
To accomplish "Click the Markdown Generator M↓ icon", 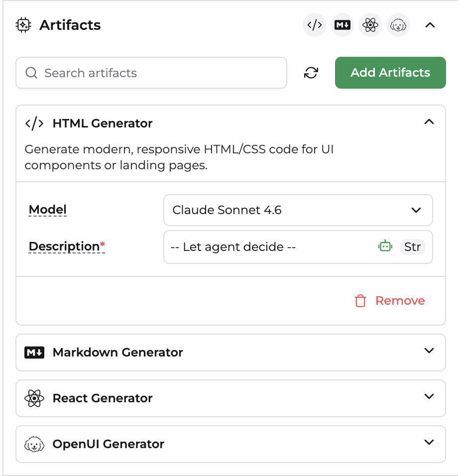I will tap(34, 353).
